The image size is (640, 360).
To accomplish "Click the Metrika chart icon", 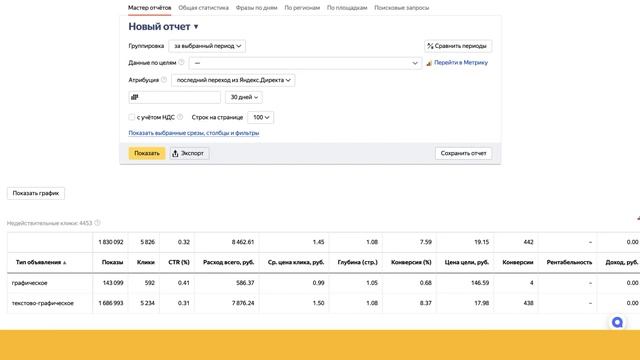I will click(x=429, y=63).
